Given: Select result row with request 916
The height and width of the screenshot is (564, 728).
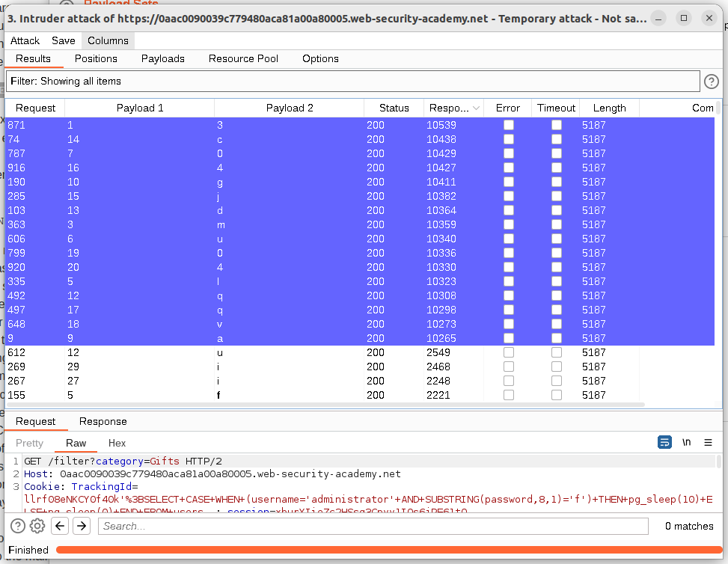Looking at the screenshot, I should click(x=360, y=168).
